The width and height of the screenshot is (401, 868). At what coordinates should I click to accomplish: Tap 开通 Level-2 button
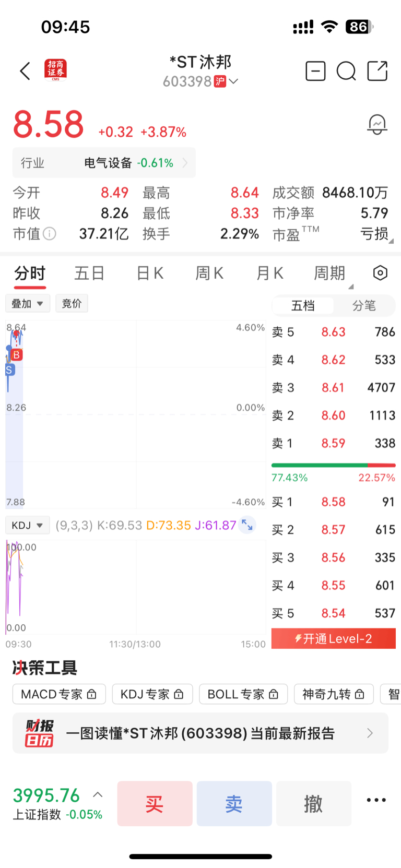(x=334, y=639)
